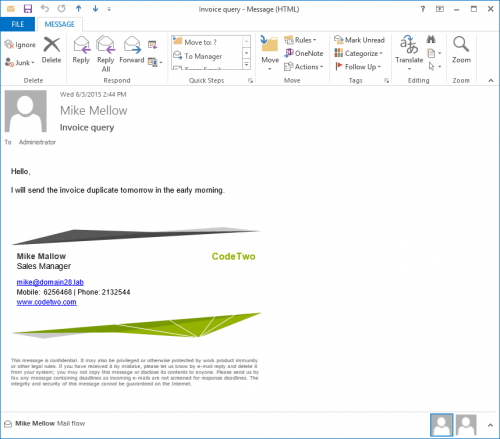Image resolution: width=500 pixels, height=439 pixels.
Task: Open Tags dialog launcher
Action: click(x=387, y=81)
